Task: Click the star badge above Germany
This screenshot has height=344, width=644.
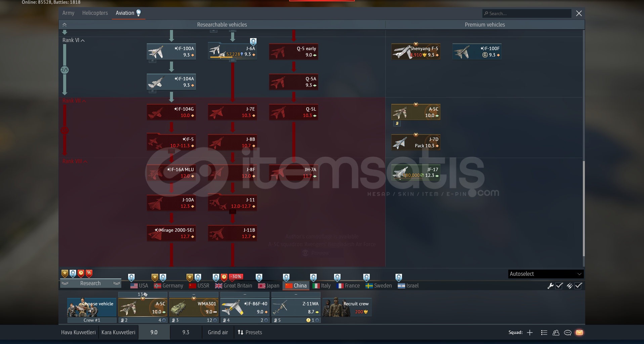Action: (155, 277)
